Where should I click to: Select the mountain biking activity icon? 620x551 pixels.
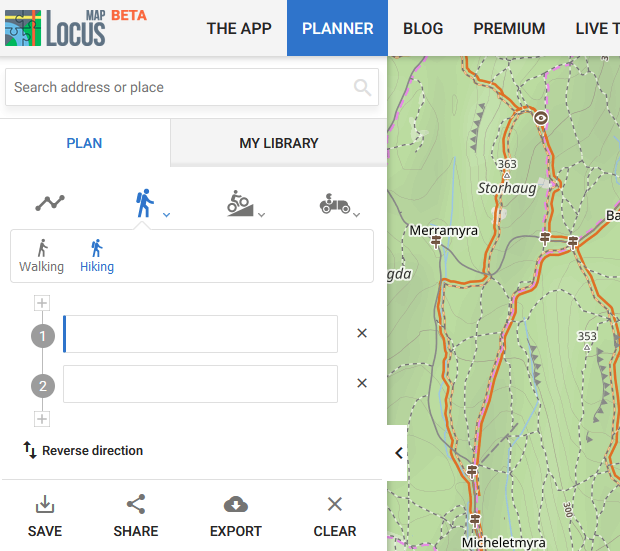click(238, 204)
